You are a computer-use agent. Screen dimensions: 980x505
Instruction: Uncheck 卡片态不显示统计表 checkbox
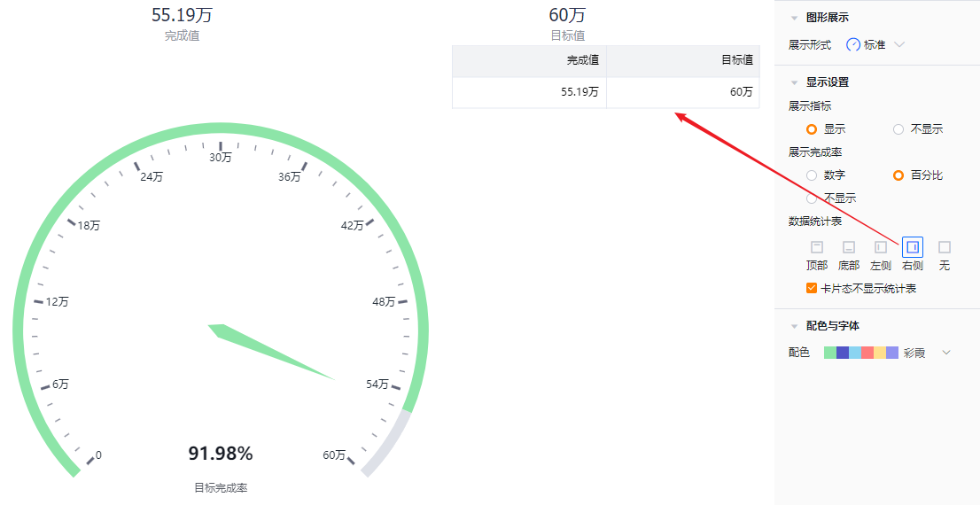click(812, 288)
